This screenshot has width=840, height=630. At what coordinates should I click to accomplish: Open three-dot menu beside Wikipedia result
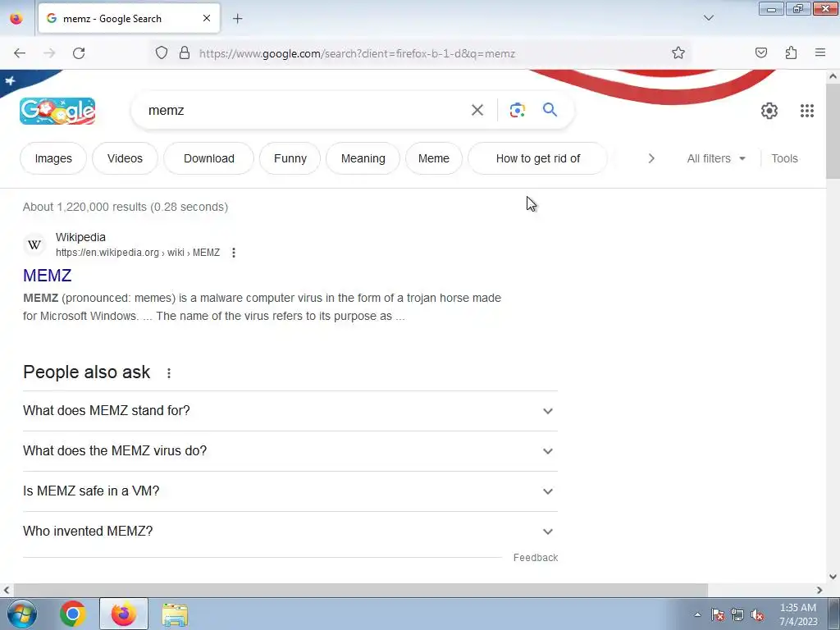point(234,253)
